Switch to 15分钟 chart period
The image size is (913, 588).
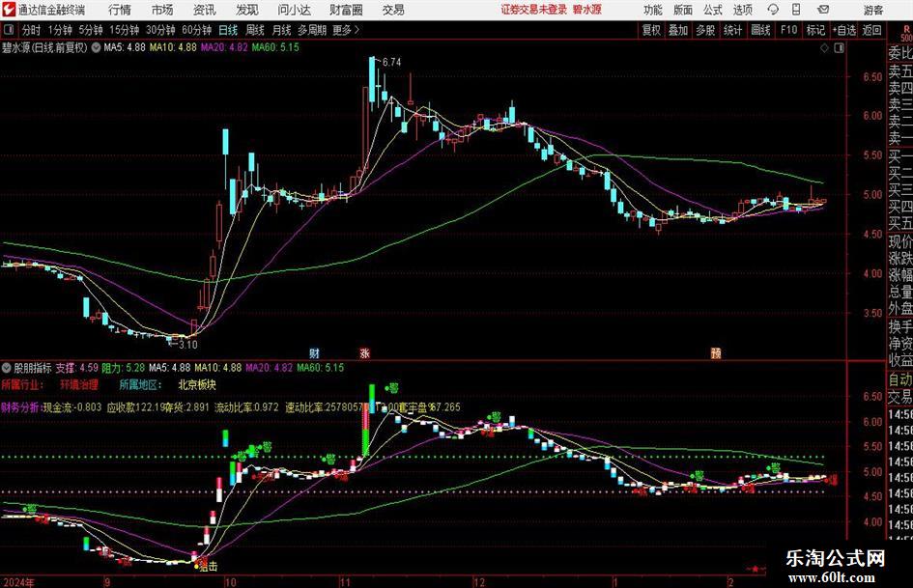tap(124, 30)
